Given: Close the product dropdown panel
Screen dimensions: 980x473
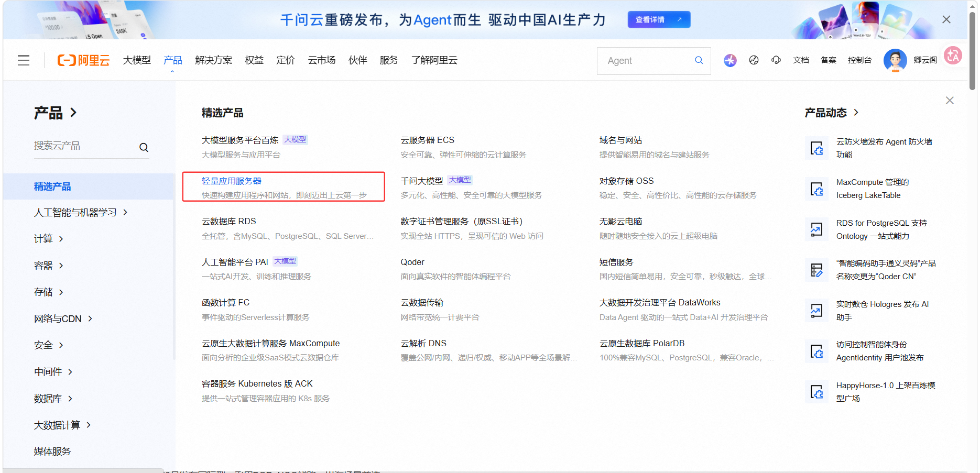Looking at the screenshot, I should tap(950, 100).
